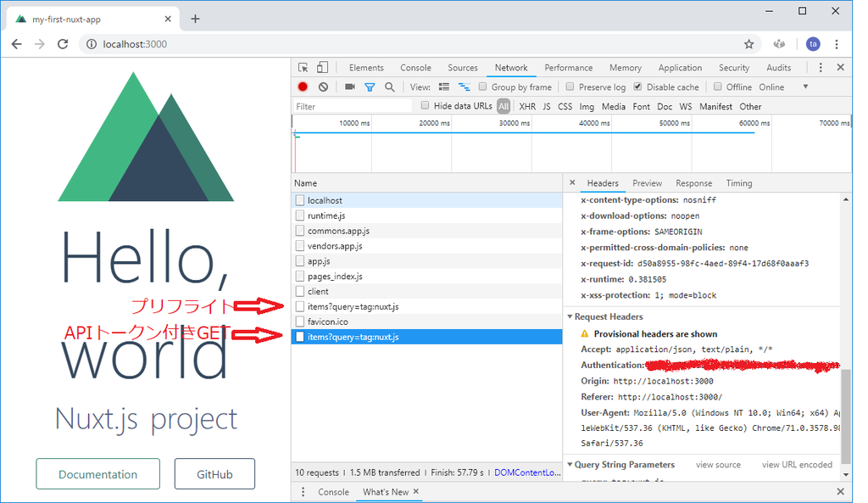
Task: Reload the localhost page
Action: [63, 44]
